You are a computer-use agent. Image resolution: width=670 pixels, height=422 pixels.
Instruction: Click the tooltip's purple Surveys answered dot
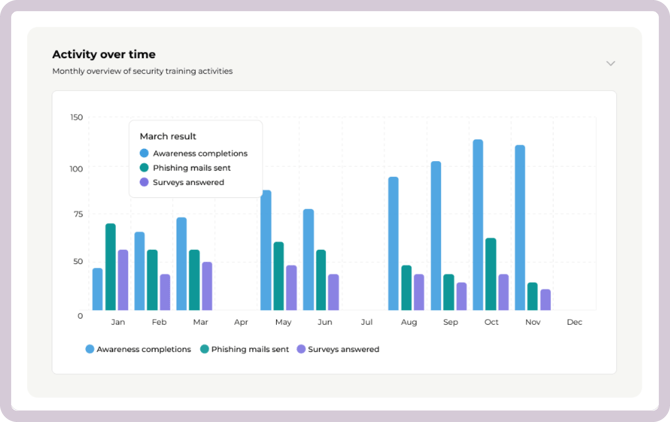click(x=144, y=182)
